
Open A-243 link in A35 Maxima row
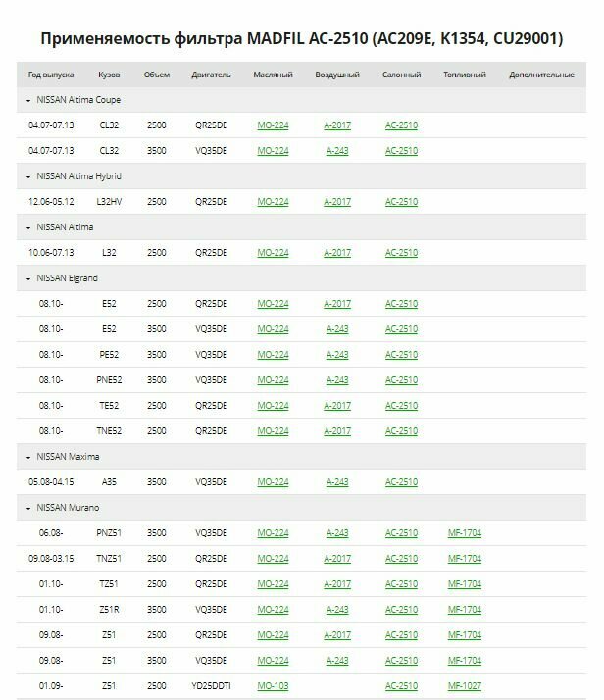tap(337, 482)
